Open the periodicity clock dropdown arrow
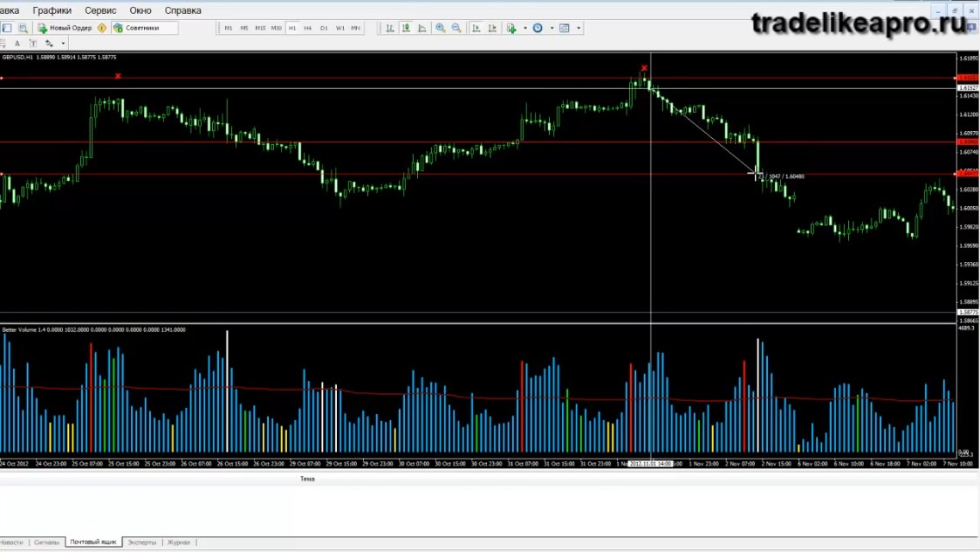Image resolution: width=980 pixels, height=552 pixels. [552, 28]
